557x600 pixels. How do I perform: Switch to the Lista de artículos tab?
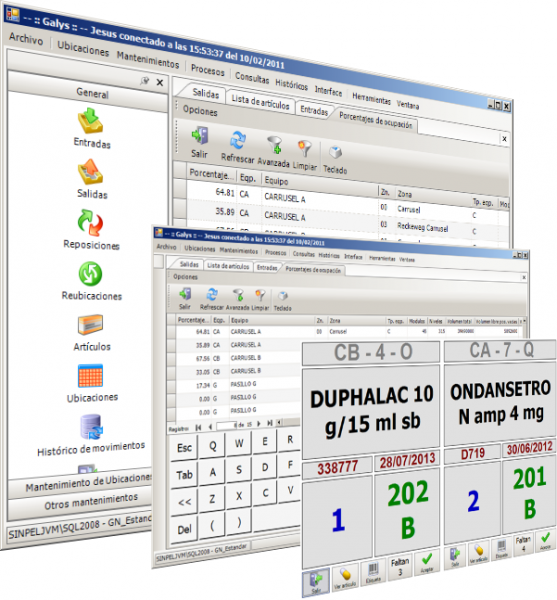260,102
